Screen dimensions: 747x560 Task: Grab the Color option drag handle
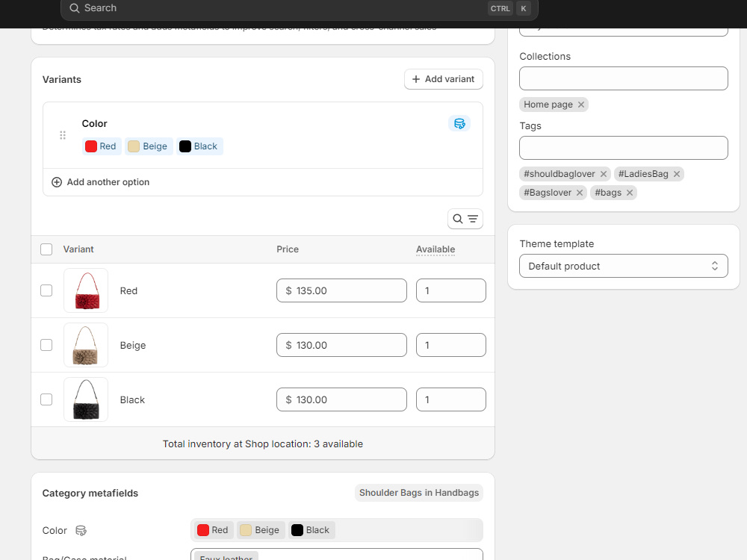(x=63, y=135)
